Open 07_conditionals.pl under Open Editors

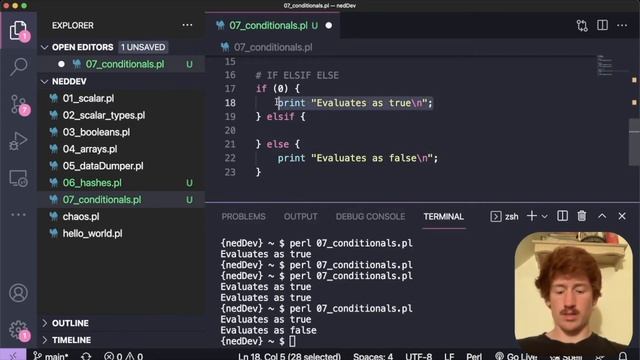pos(122,64)
